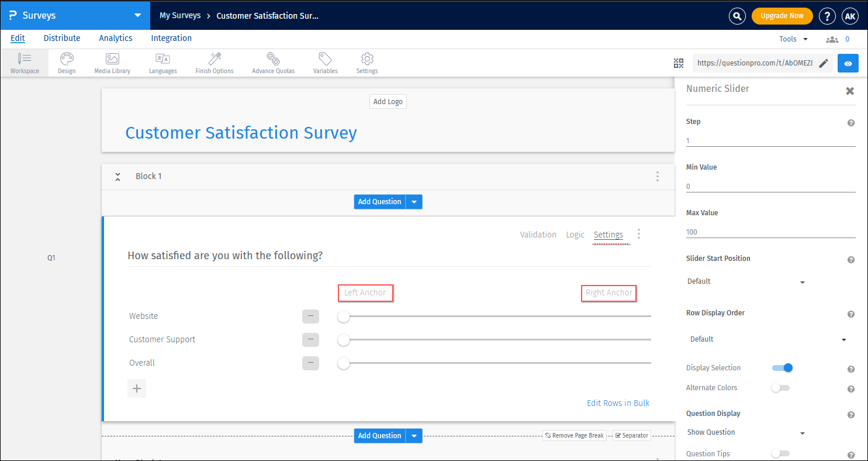Screen dimensions: 868x461
Task: Open Edit Rows in Bulk
Action: (617, 403)
